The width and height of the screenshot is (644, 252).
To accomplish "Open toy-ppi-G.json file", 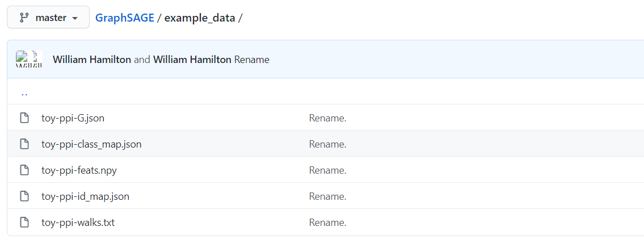I will 73,118.
